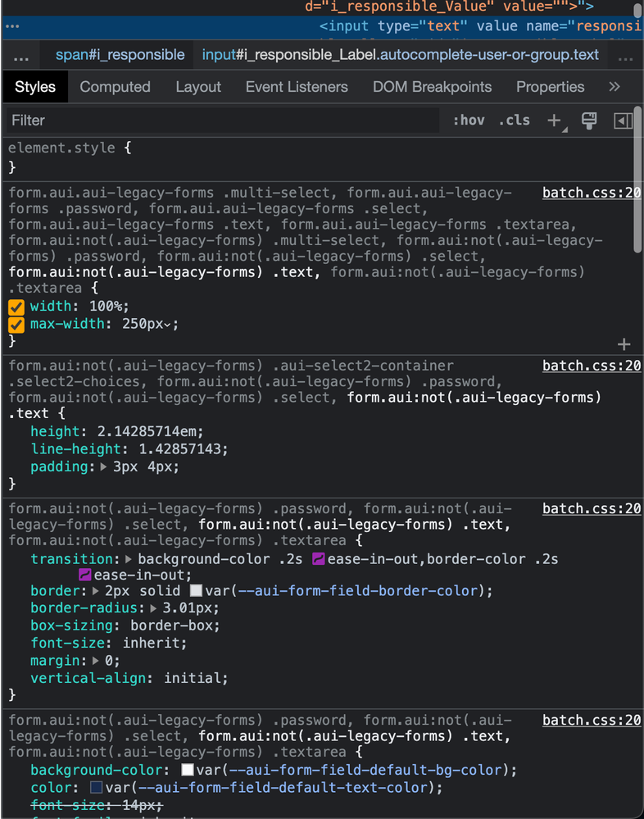Open batch.css:20 link for the transition rule
644x819 pixels.
coord(592,509)
